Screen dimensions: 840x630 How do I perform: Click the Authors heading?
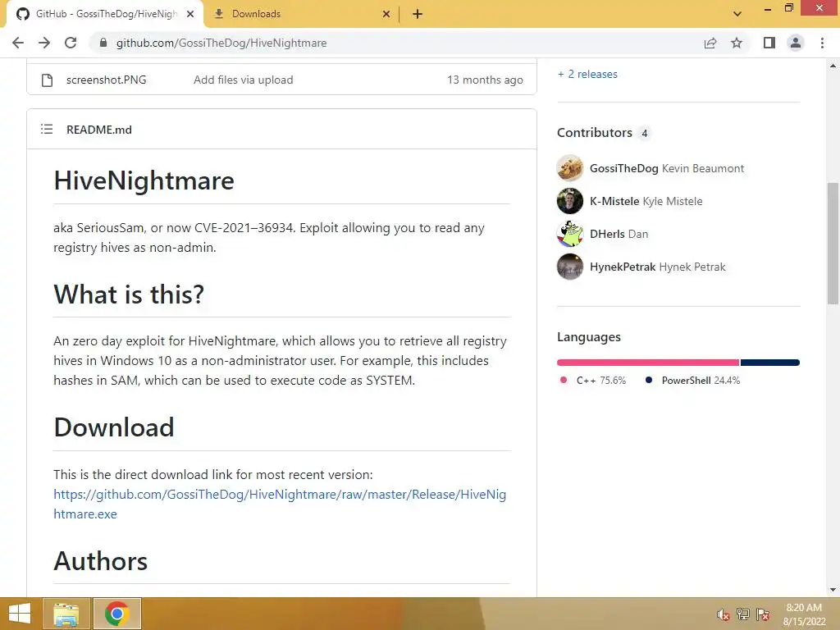(x=100, y=561)
